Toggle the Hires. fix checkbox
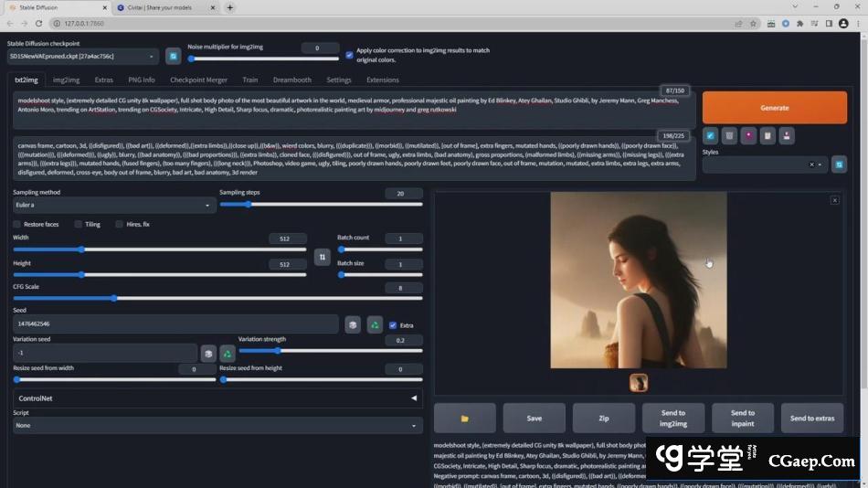 point(120,224)
